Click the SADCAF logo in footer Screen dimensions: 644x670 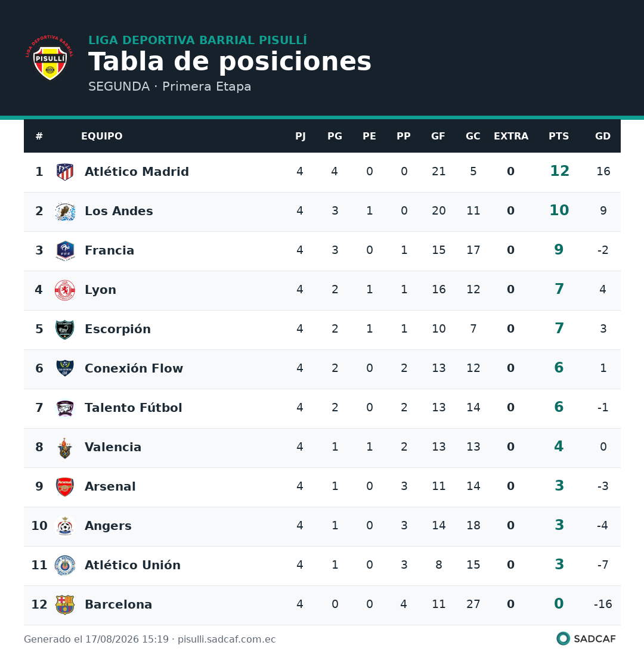coord(586,639)
